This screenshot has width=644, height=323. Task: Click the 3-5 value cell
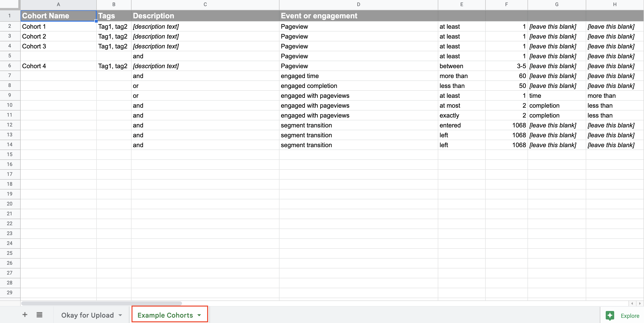[x=507, y=66]
